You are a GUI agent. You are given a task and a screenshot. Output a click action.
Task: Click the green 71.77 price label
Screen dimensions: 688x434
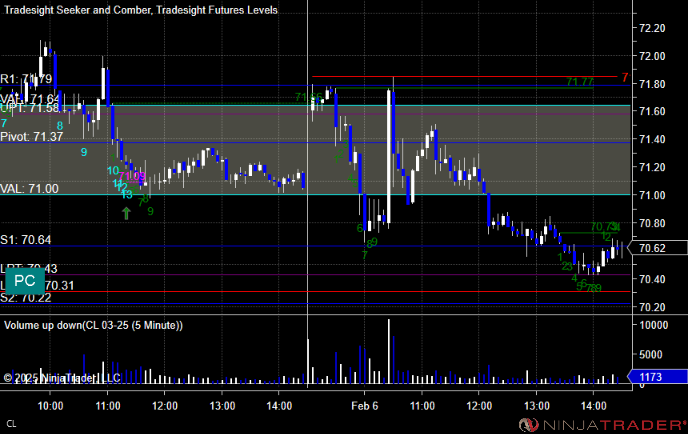[580, 82]
